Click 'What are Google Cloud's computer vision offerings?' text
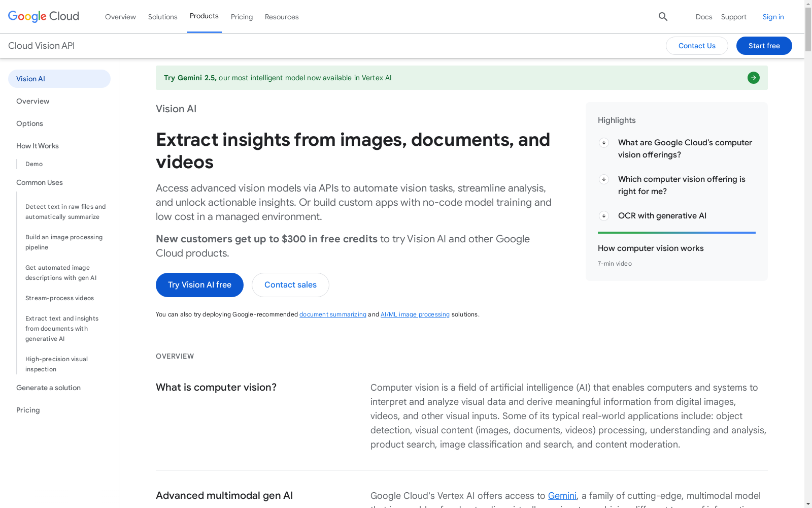812x508 pixels. coord(685,149)
